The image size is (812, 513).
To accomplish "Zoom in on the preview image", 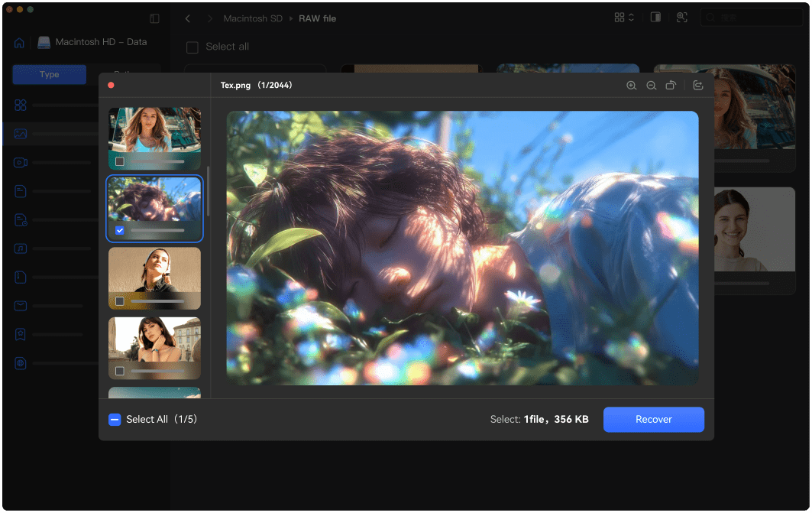I will pos(631,86).
